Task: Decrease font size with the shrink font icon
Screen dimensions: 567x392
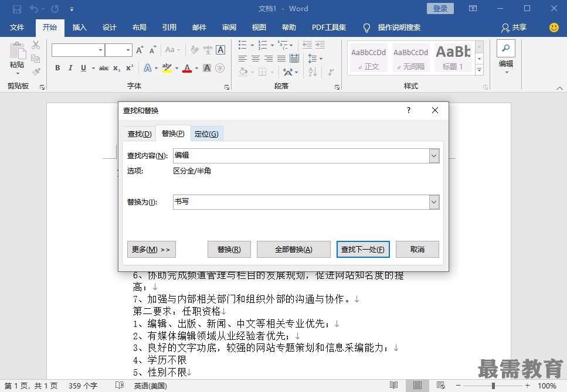Action: pos(152,50)
